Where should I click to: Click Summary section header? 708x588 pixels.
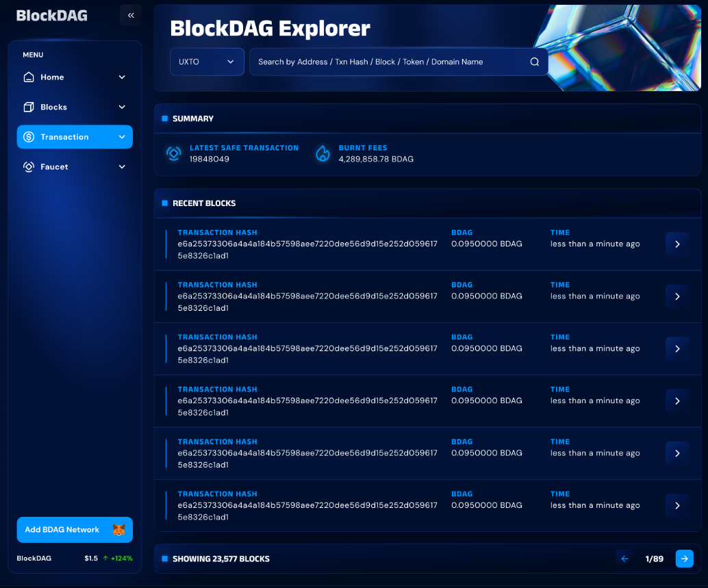point(193,118)
